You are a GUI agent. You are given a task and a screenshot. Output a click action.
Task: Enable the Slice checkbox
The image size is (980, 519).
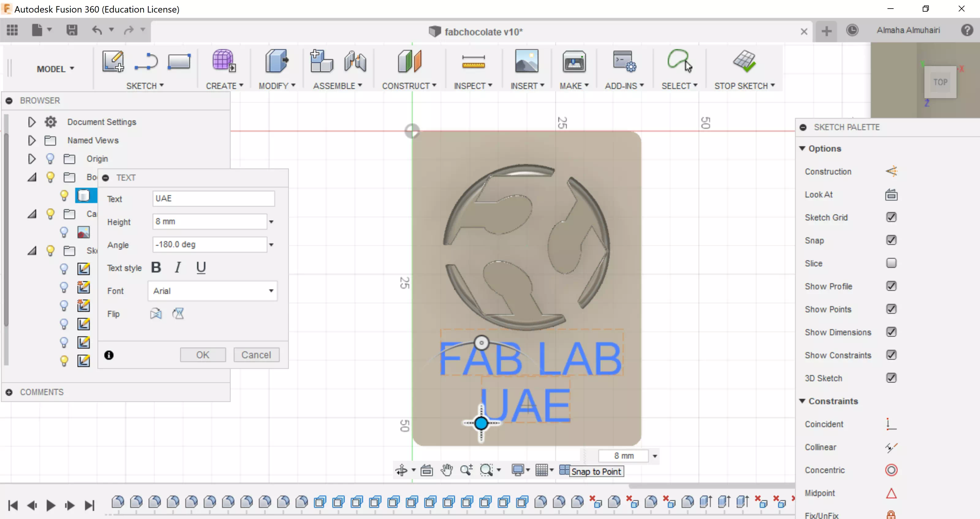tap(892, 263)
